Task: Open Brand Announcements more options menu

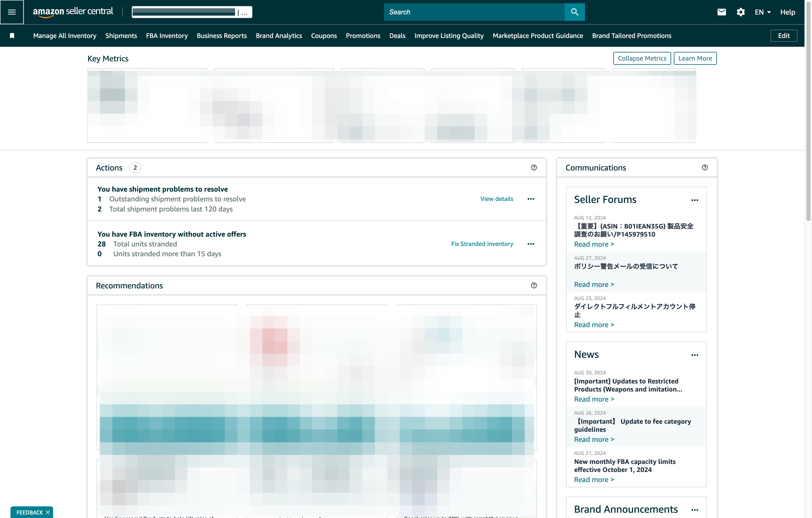Action: tap(695, 510)
